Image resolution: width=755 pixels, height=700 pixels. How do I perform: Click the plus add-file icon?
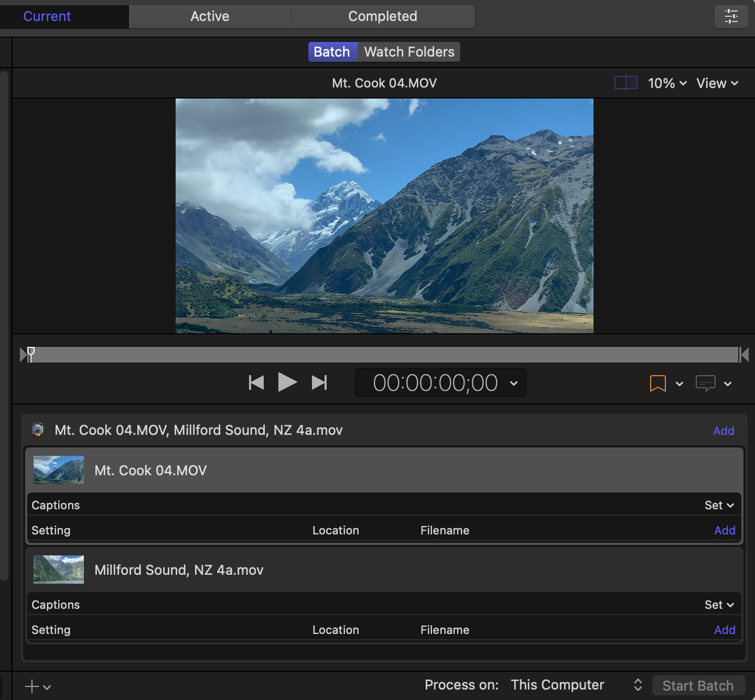[x=32, y=686]
